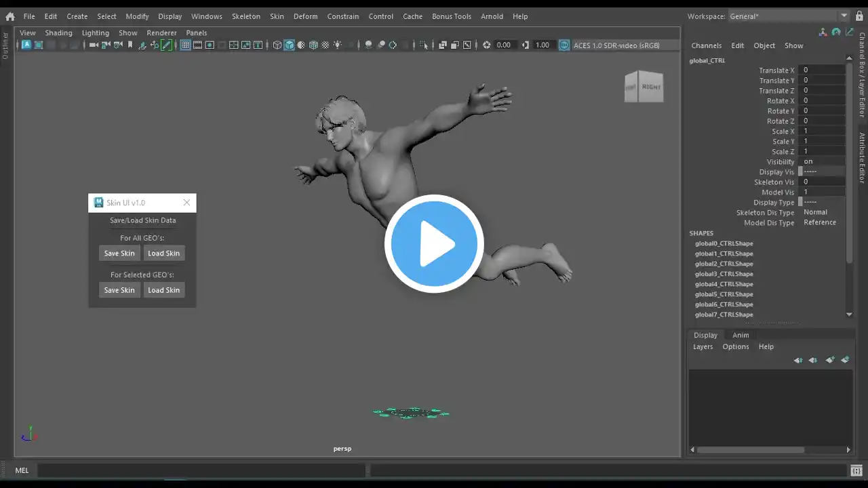Click the Exposure aperture icon

pos(486,45)
